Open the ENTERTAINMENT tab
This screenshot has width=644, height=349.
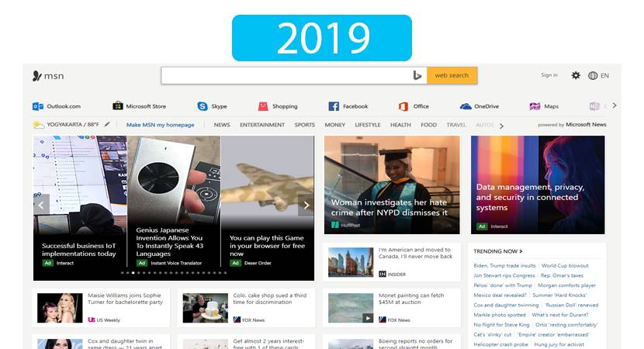click(262, 124)
